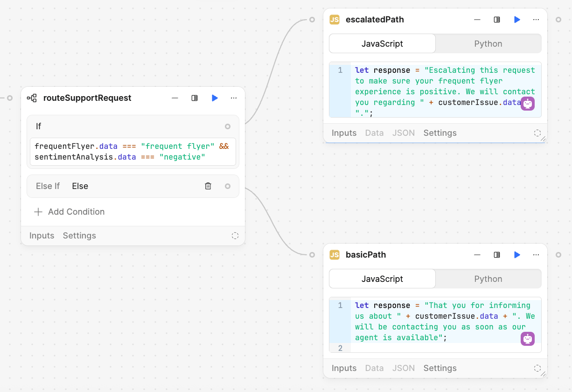Toggle side panel view for routeSupportRequest
572x392 pixels.
point(195,98)
